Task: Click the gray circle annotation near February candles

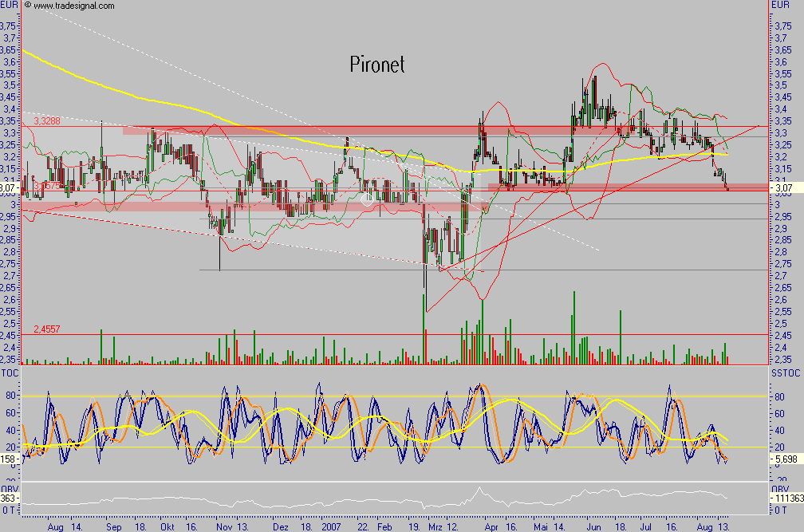Action: (367, 199)
